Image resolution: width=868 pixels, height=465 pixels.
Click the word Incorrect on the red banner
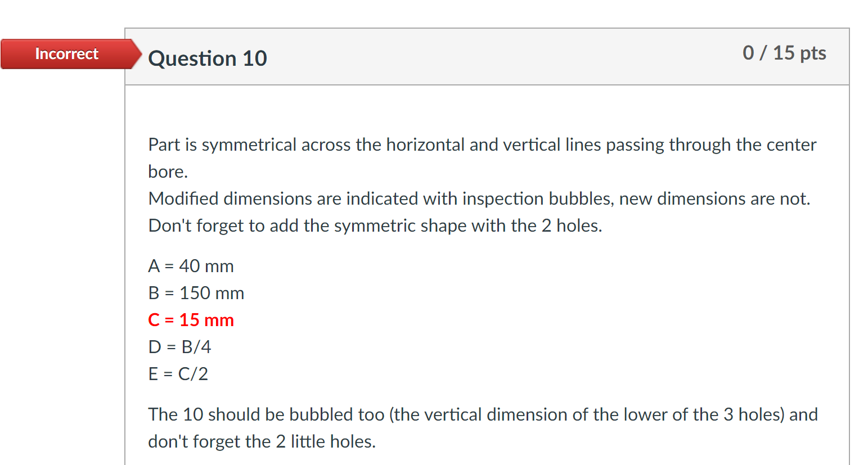click(x=67, y=54)
